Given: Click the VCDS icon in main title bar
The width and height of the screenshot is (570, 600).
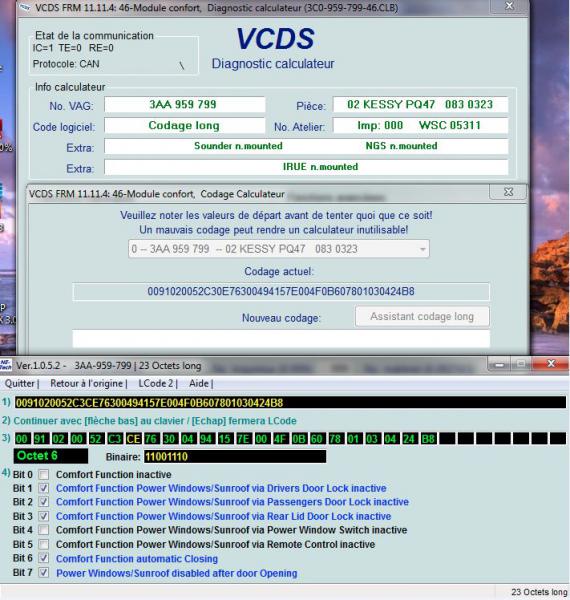Looking at the screenshot, I should click(x=25, y=7).
